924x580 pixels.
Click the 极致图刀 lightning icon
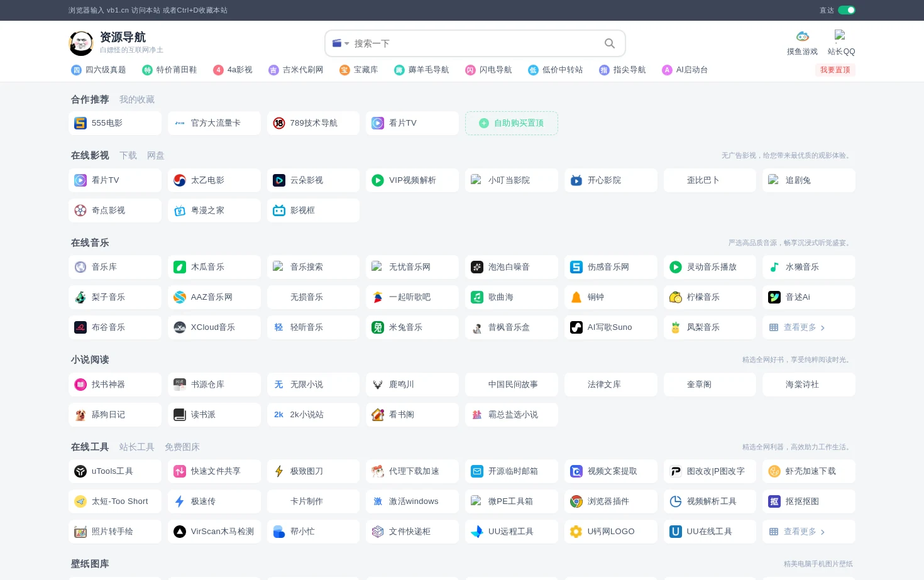279,471
